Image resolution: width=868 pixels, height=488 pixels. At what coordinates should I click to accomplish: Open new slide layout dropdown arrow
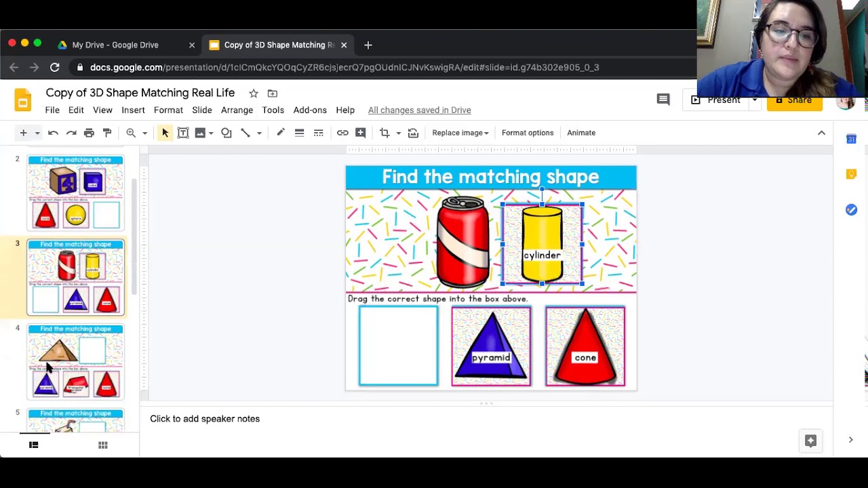(37, 133)
